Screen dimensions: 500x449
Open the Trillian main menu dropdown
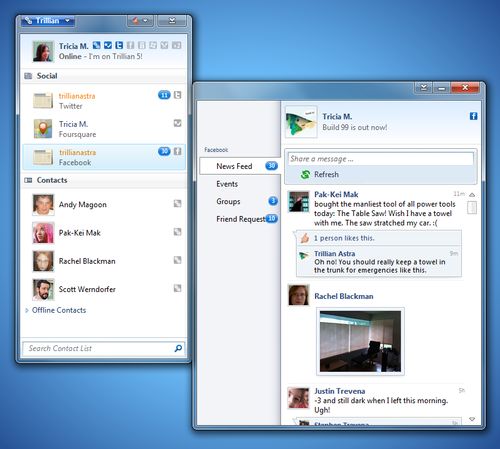tap(48, 21)
